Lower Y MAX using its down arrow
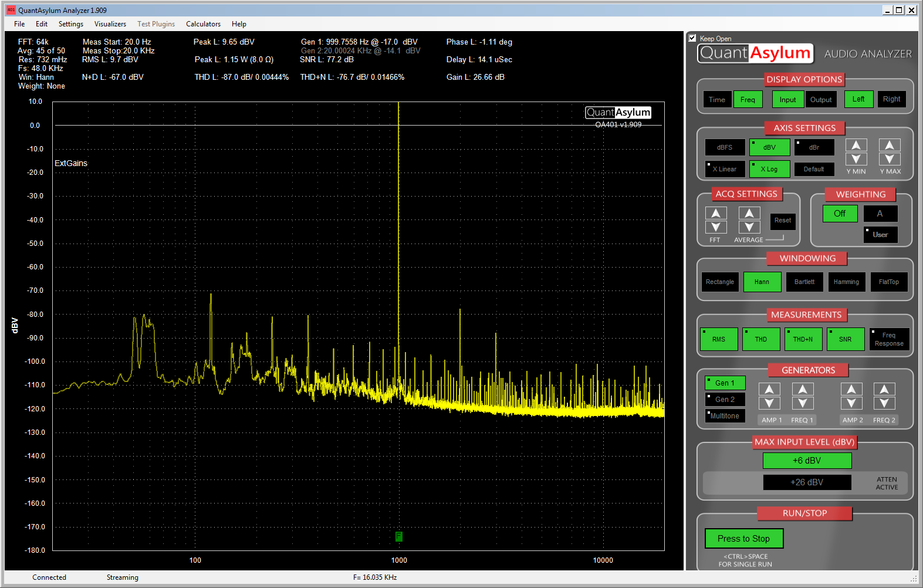 [x=890, y=159]
